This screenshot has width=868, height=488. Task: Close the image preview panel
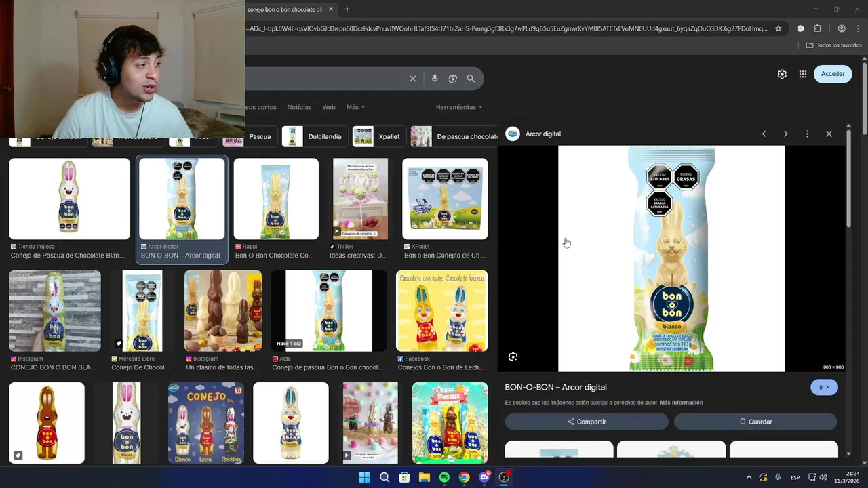[x=829, y=134]
